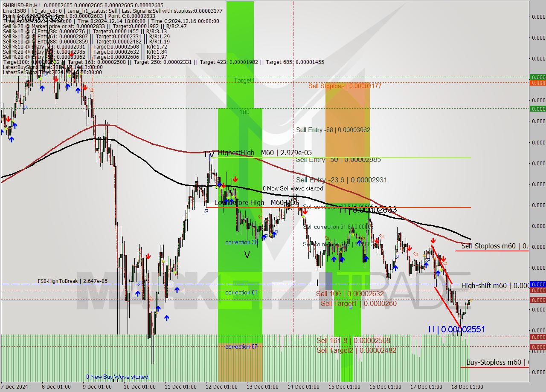This screenshot has width=546, height=392.
Task: Click the 'LatestBuySignalTime' info line
Action: (52, 67)
